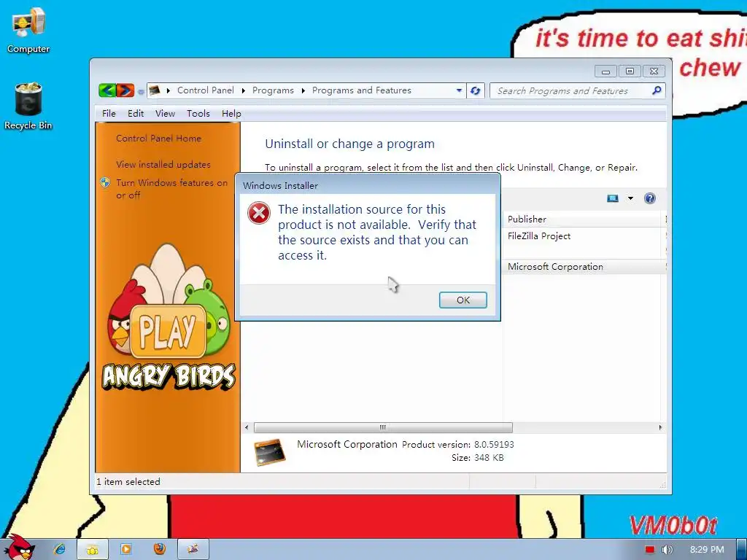Open the address bar history dropdown
This screenshot has width=747, height=560.
point(459,90)
